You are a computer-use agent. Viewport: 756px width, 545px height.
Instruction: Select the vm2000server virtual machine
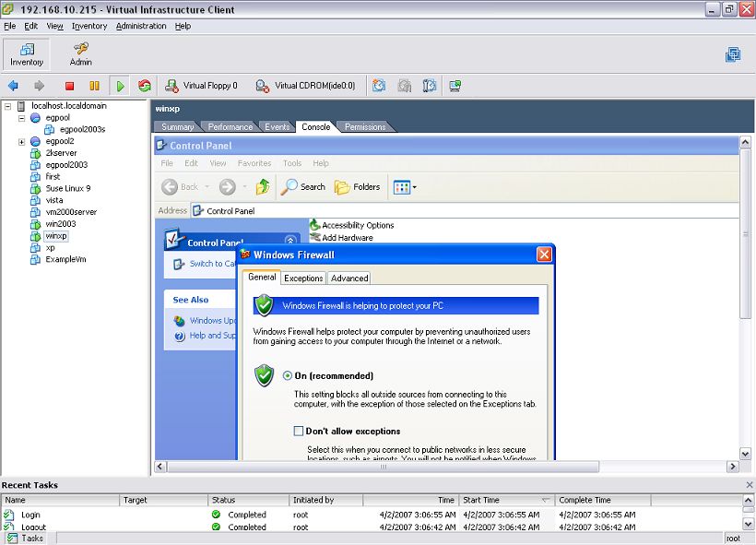[71, 212]
